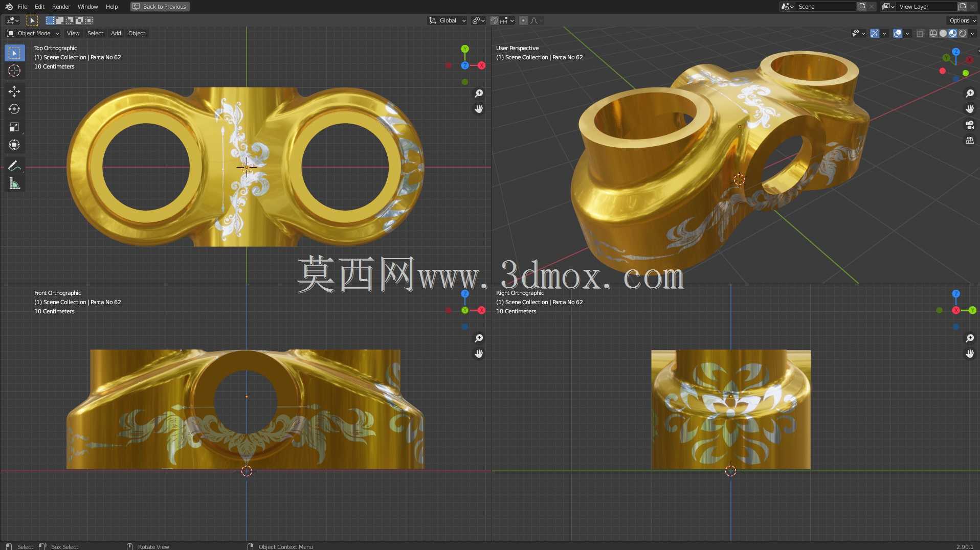Switch to Rendered viewport shading

pyautogui.click(x=963, y=33)
